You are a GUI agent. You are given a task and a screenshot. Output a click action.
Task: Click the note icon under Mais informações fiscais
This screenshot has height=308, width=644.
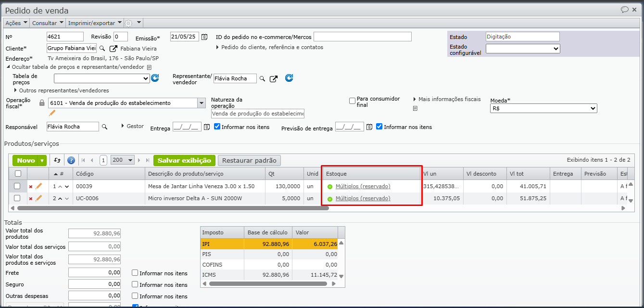415,108
